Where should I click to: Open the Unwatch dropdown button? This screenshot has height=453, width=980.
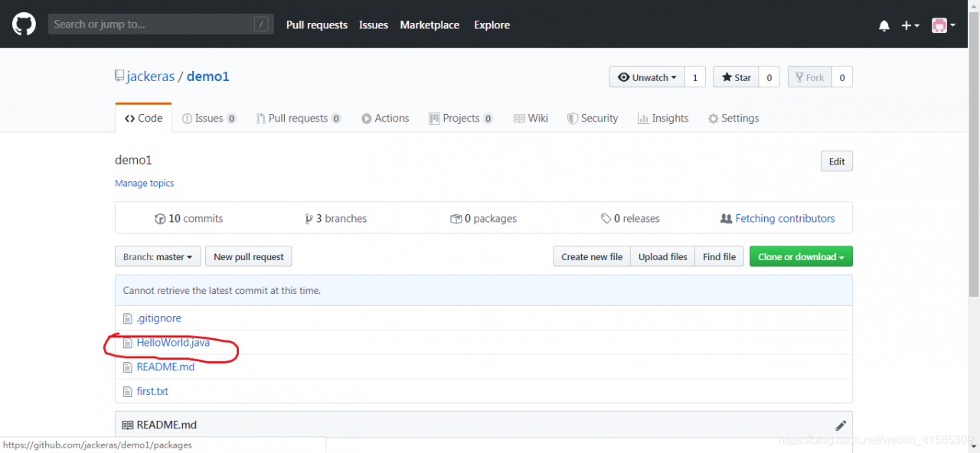coord(647,77)
